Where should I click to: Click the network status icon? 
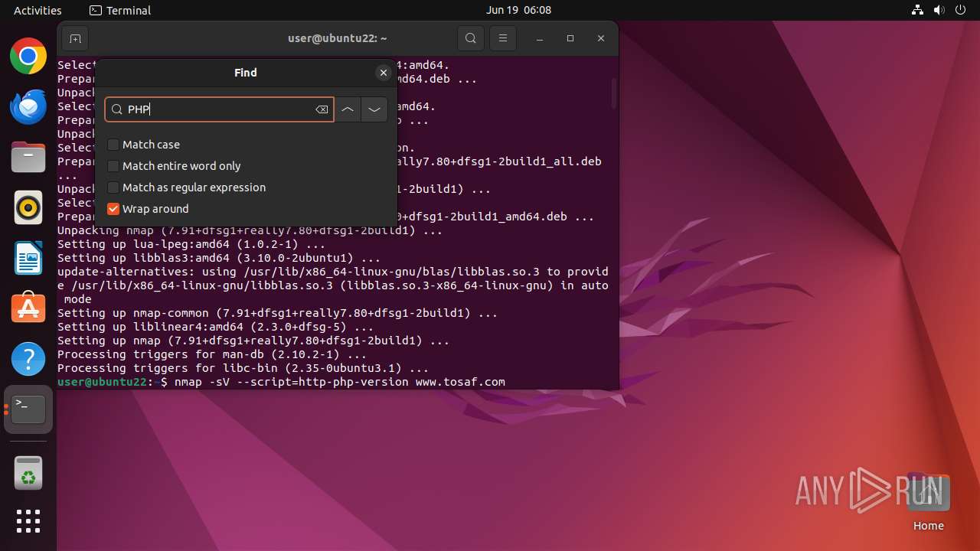click(x=917, y=10)
